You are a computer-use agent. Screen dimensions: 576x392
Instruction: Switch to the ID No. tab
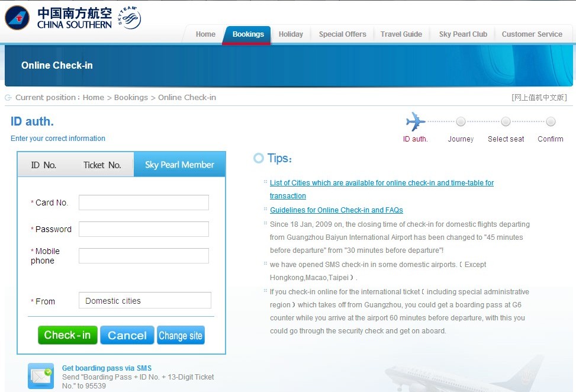[44, 165]
